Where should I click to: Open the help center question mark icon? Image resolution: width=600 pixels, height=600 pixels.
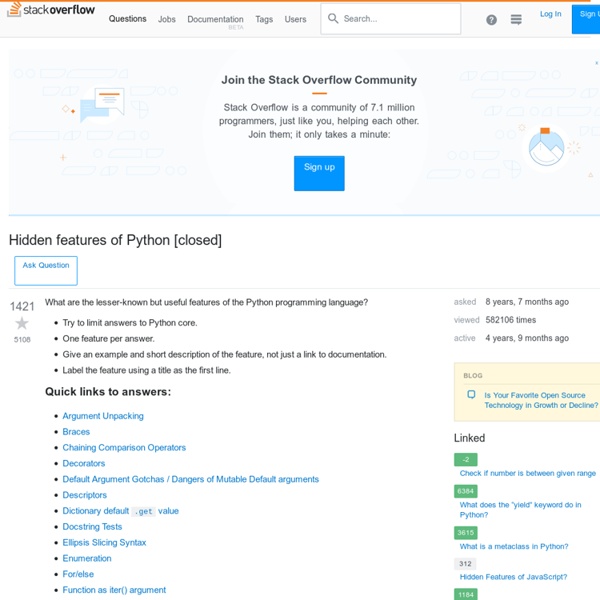491,20
